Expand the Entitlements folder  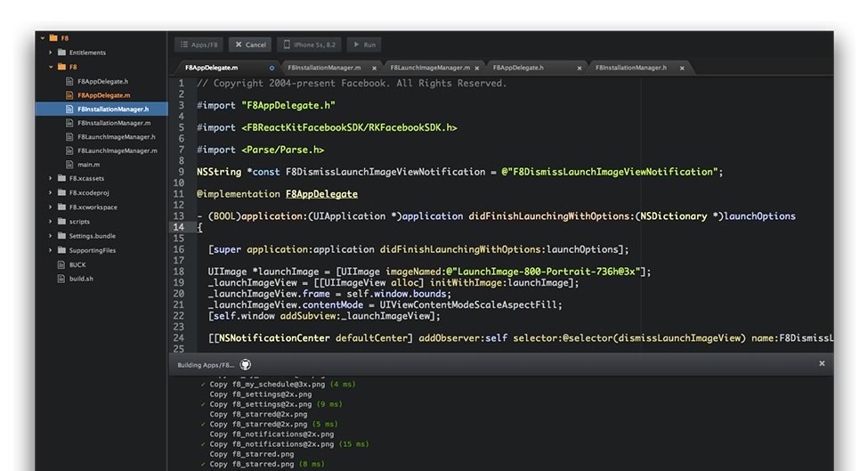pyautogui.click(x=51, y=53)
